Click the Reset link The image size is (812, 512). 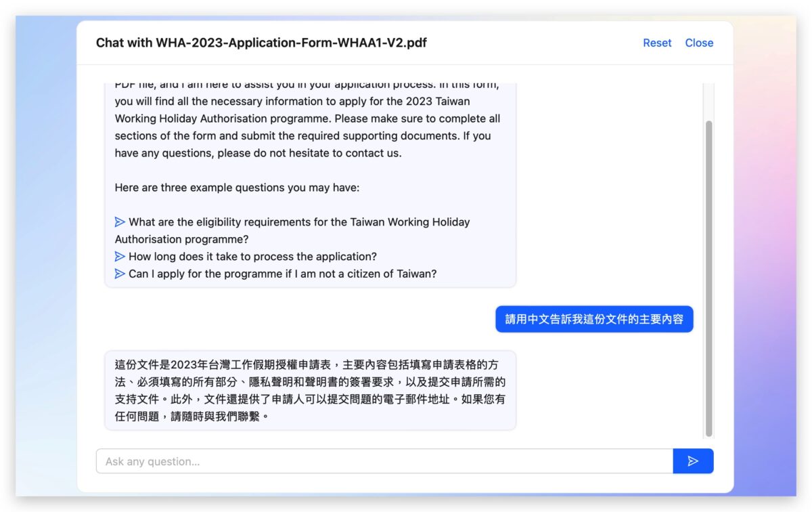click(657, 43)
